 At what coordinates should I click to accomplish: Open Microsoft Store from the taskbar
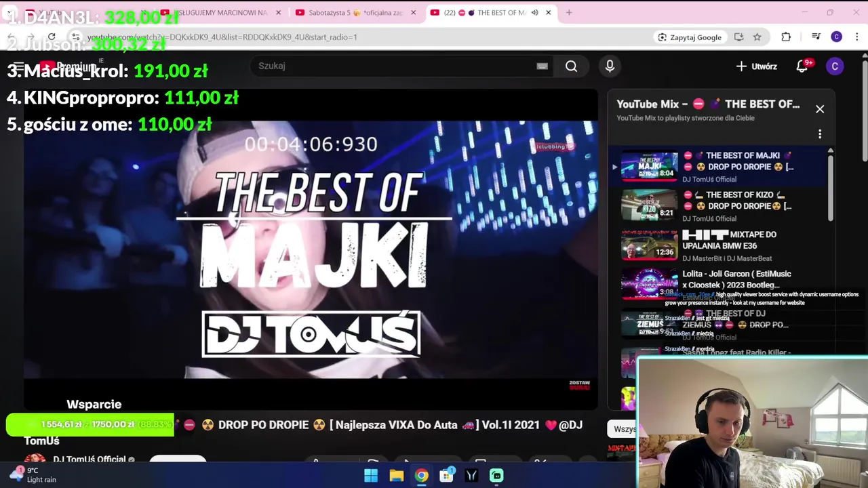(446, 476)
